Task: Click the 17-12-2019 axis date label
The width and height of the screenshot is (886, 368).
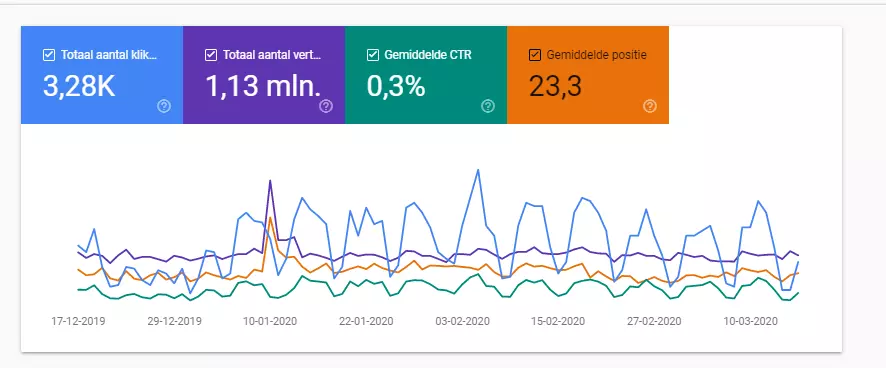Action: (x=78, y=321)
